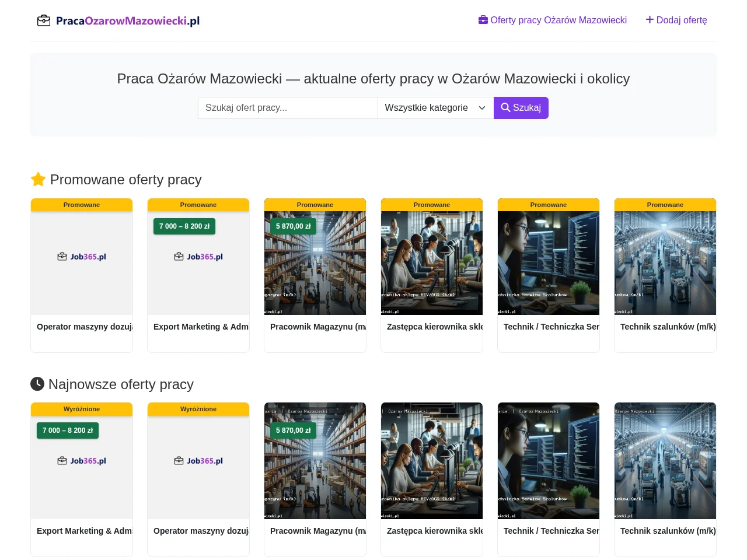Click the magnifier icon in Szukaj button
The height and width of the screenshot is (560, 747).
[505, 108]
